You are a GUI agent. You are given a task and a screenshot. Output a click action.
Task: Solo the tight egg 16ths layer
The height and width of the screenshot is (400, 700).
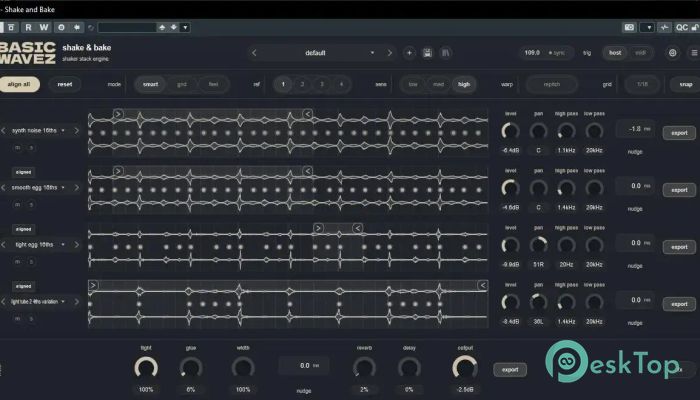(x=31, y=262)
